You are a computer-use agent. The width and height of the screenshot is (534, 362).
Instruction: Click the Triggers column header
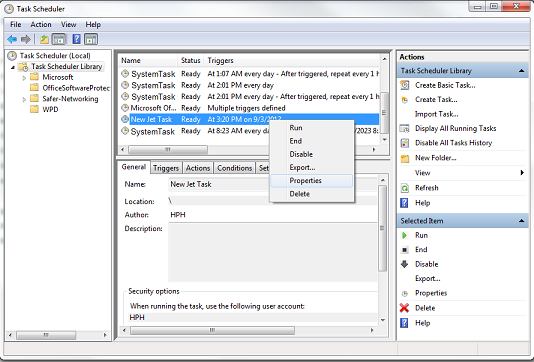point(291,61)
